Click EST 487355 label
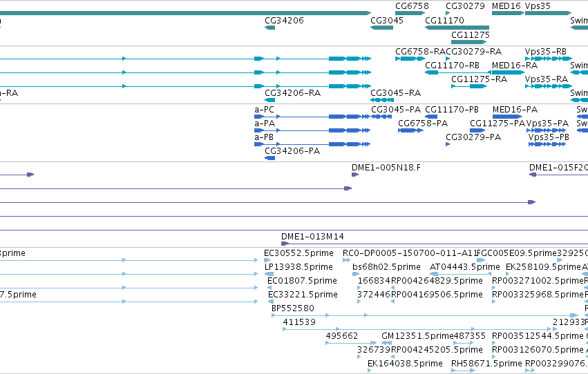This screenshot has height=374, width=588. coord(469,336)
